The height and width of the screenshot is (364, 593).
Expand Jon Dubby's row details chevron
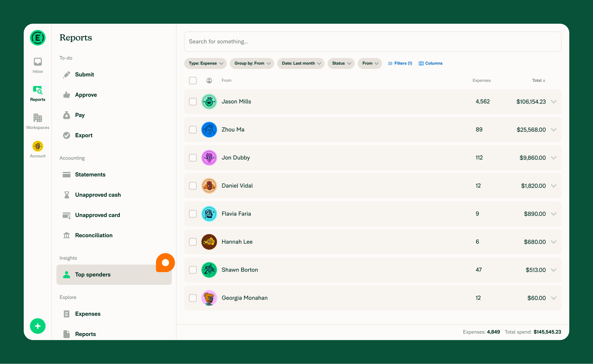tap(554, 158)
